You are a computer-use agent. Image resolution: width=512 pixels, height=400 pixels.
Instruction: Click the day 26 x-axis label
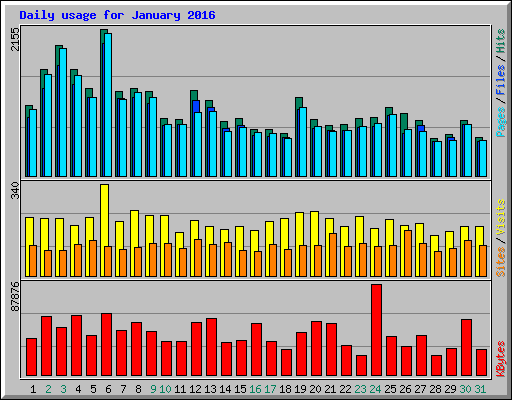pyautogui.click(x=405, y=389)
